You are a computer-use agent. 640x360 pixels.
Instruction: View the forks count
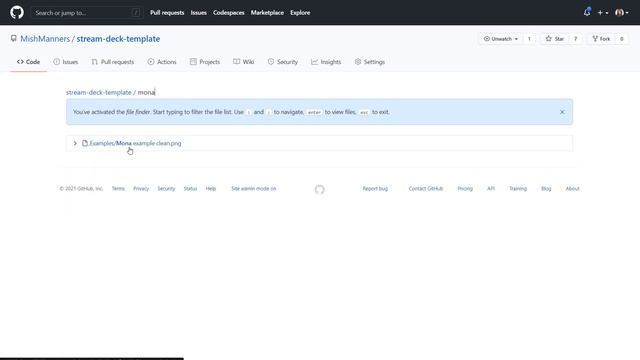point(622,39)
